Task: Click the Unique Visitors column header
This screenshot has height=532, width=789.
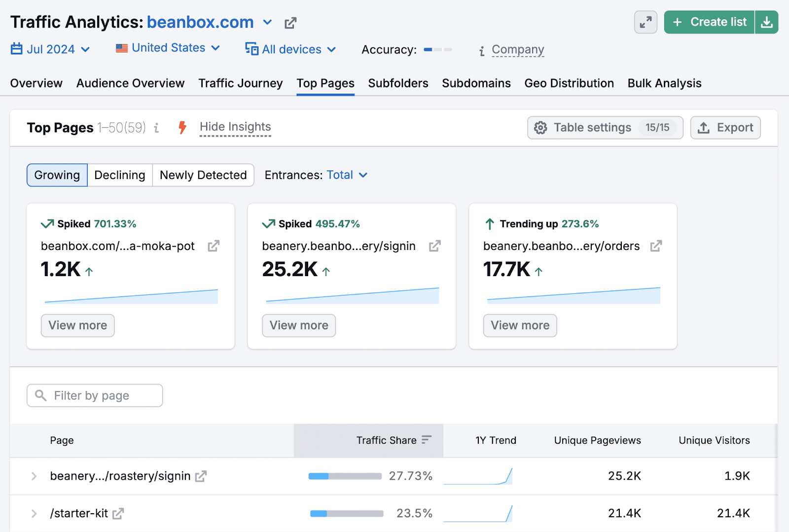Action: pyautogui.click(x=714, y=440)
